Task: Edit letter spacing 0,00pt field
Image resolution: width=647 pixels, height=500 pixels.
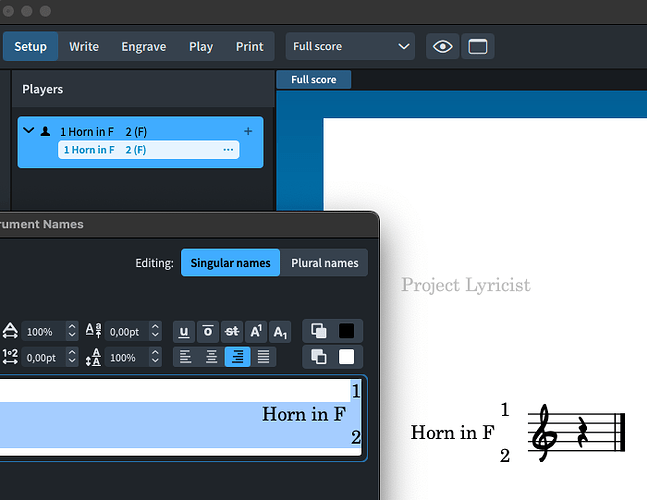Action: 43,358
